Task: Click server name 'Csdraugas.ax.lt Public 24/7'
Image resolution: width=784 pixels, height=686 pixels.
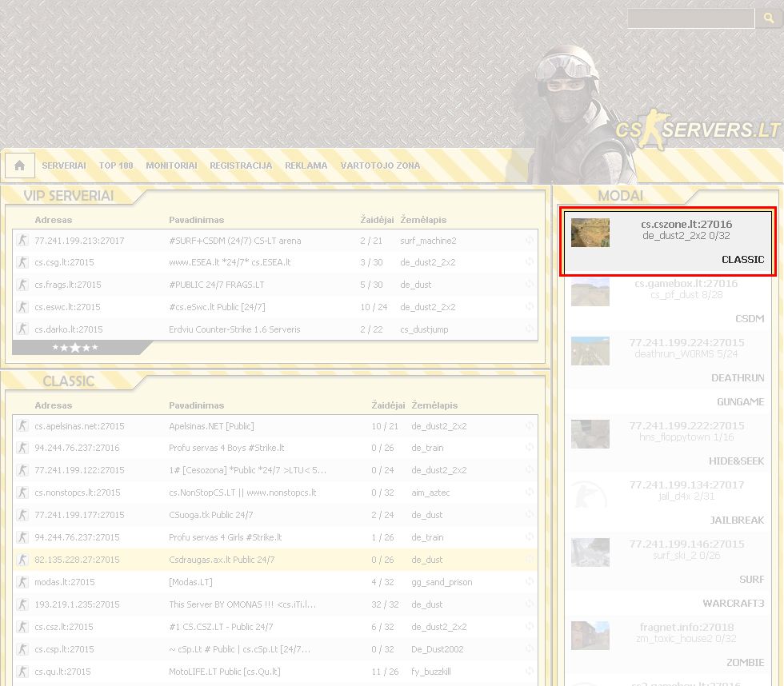Action: click(x=222, y=560)
